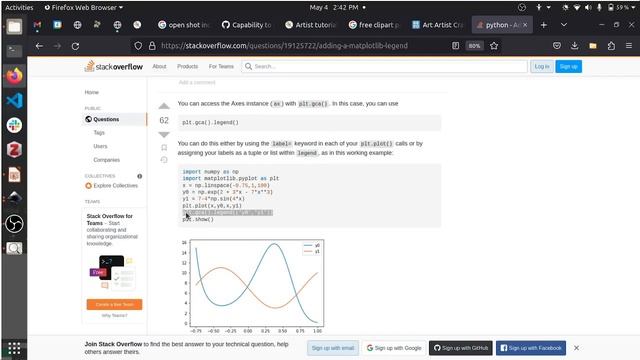Click Sign up with Facebook button

[531, 348]
